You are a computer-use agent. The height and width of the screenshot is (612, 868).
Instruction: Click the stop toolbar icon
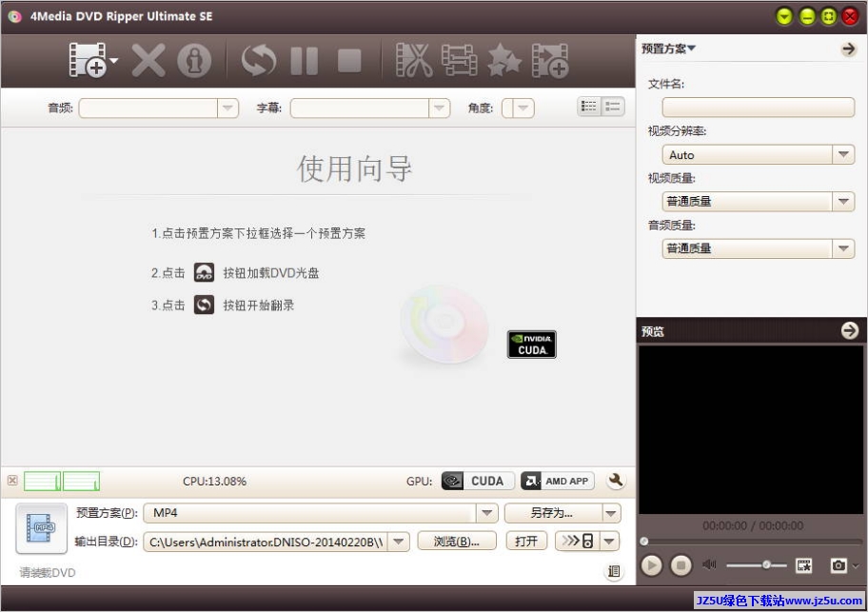349,60
